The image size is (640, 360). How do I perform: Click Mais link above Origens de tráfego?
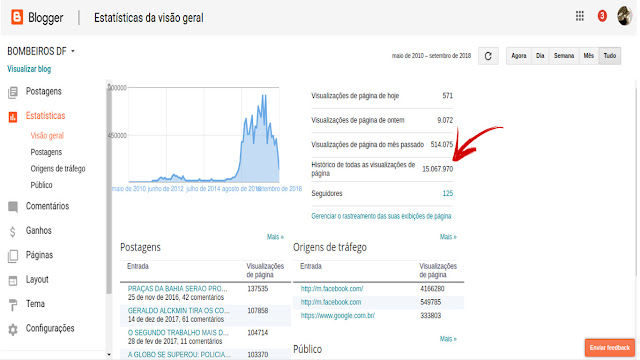[x=448, y=237]
